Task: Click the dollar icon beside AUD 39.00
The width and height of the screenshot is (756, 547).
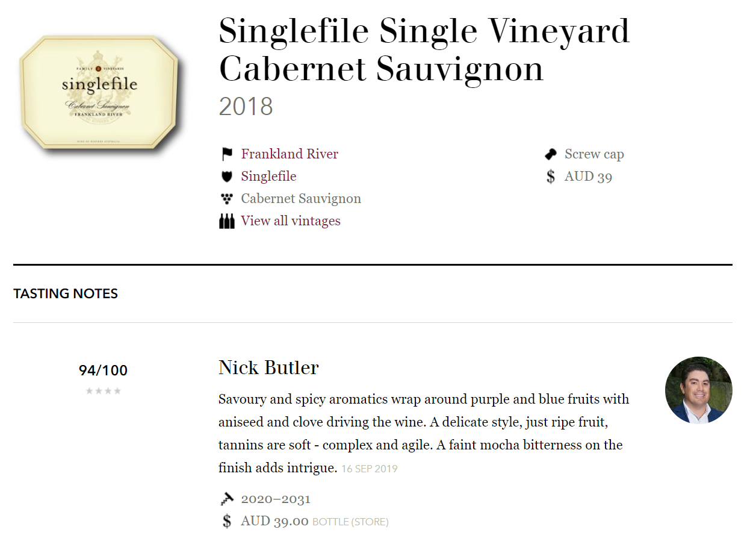Action: click(x=226, y=521)
